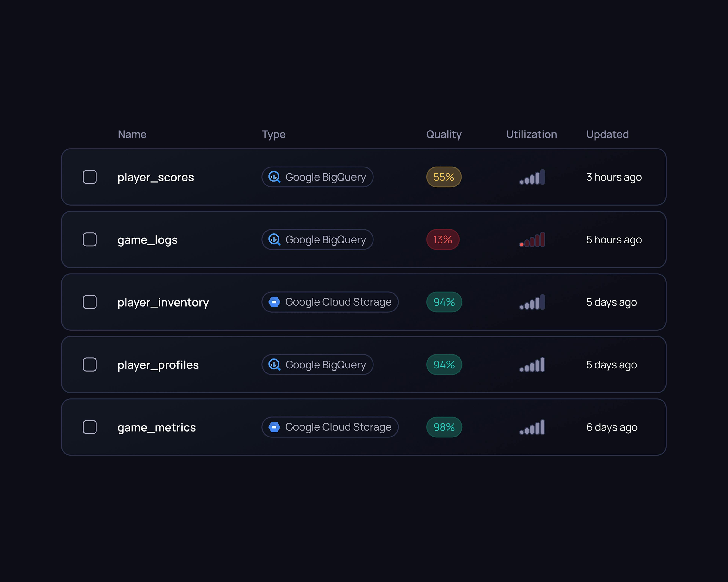Open the player_profiles dataset name
Image resolution: width=728 pixels, height=582 pixels.
[158, 365]
